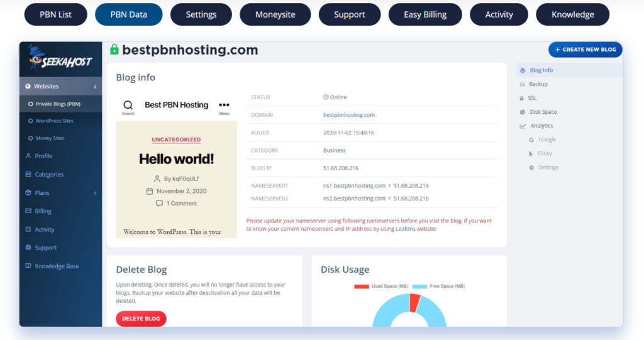Click the SSL lock icon in right panel
The width and height of the screenshot is (644, 340).
click(x=521, y=98)
